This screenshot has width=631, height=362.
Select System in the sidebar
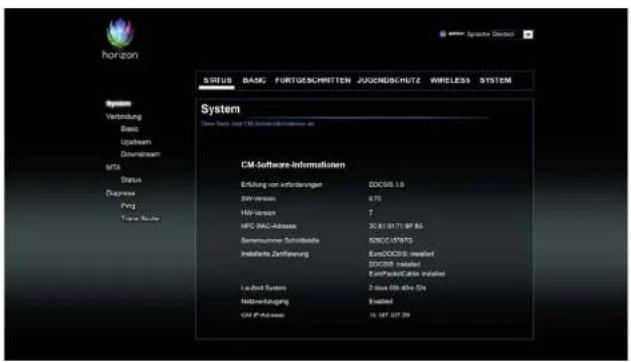coord(118,104)
